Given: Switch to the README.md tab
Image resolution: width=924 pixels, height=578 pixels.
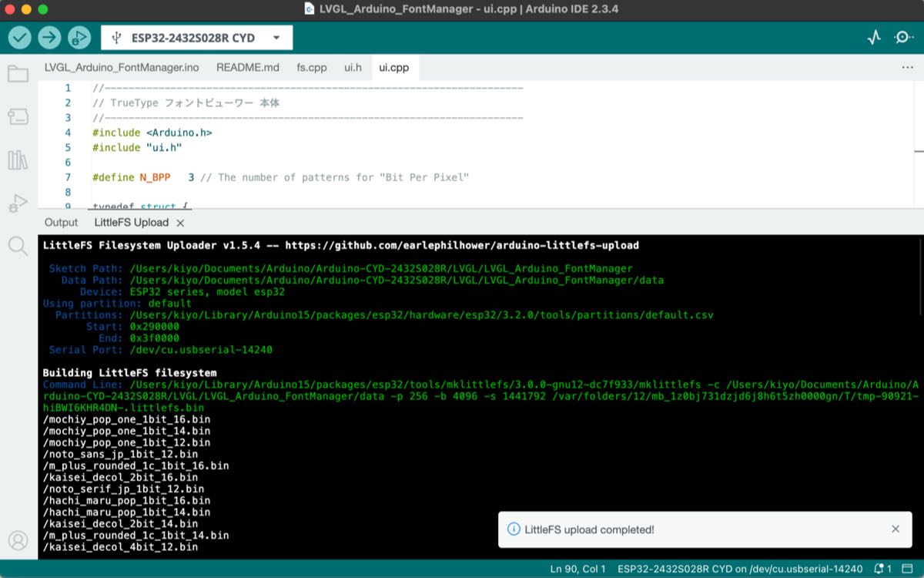Looking at the screenshot, I should pos(248,68).
